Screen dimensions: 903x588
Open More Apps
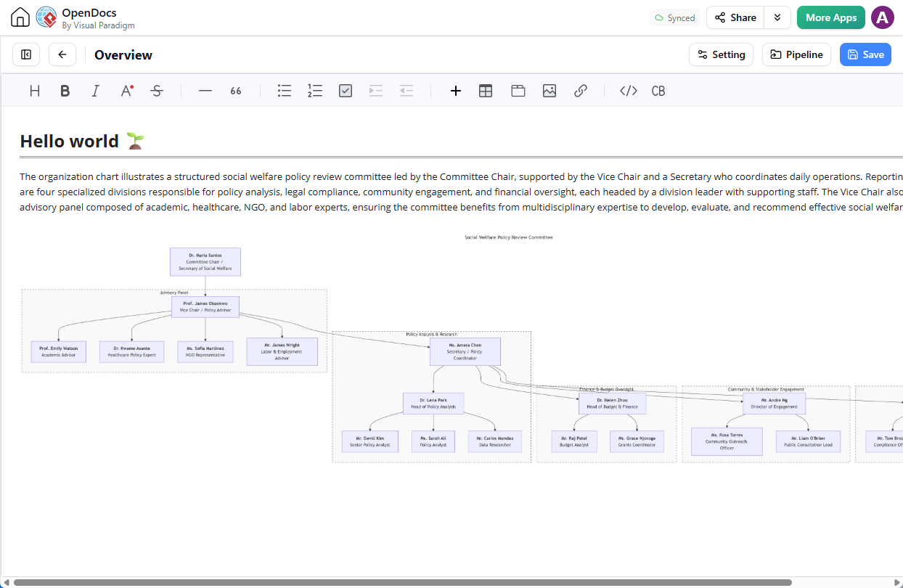pos(831,17)
